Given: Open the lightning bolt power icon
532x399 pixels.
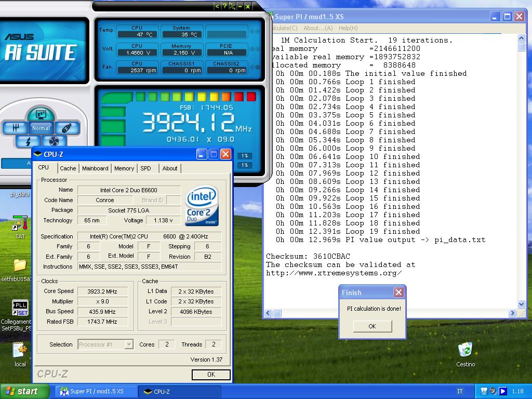Looking at the screenshot, I should [27, 141].
